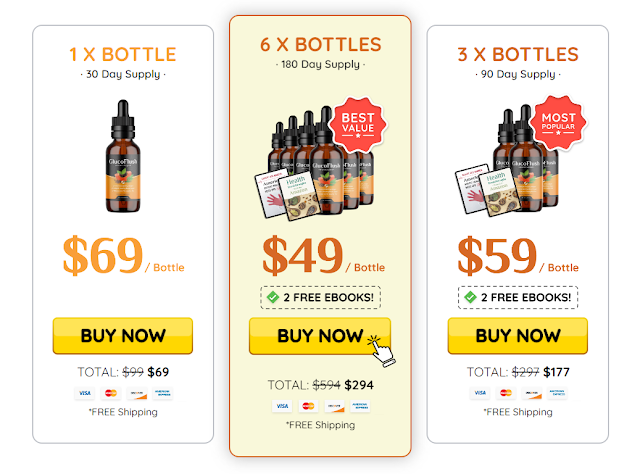This screenshot has width=640, height=474.
Task: Click the six bottles product image
Action: tap(314, 163)
